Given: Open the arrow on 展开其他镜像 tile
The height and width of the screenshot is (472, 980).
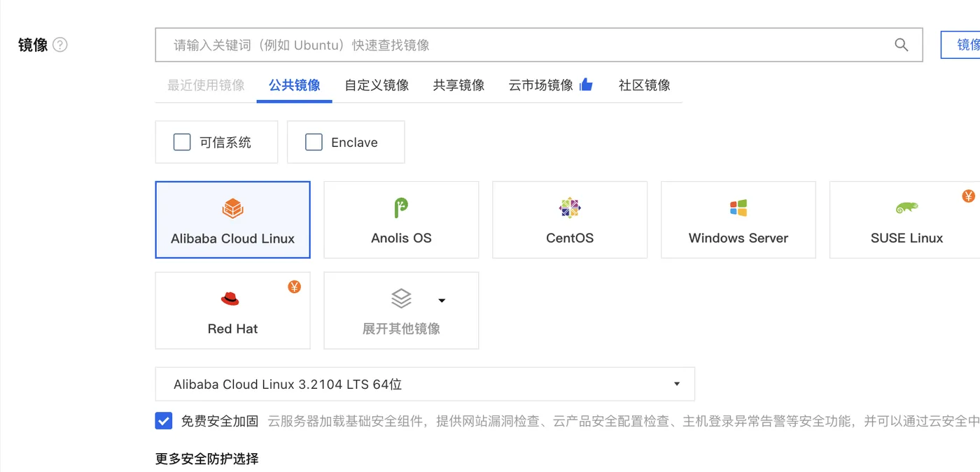Looking at the screenshot, I should click(x=442, y=299).
